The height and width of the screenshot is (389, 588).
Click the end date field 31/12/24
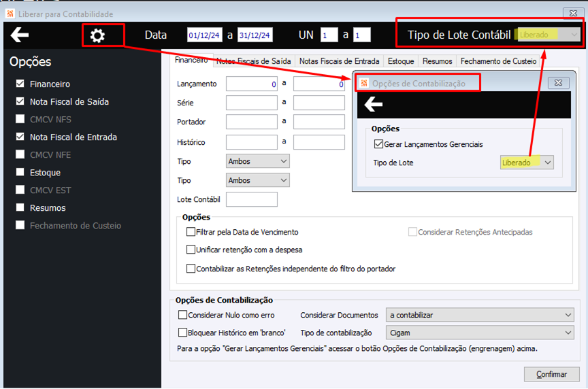coord(255,35)
